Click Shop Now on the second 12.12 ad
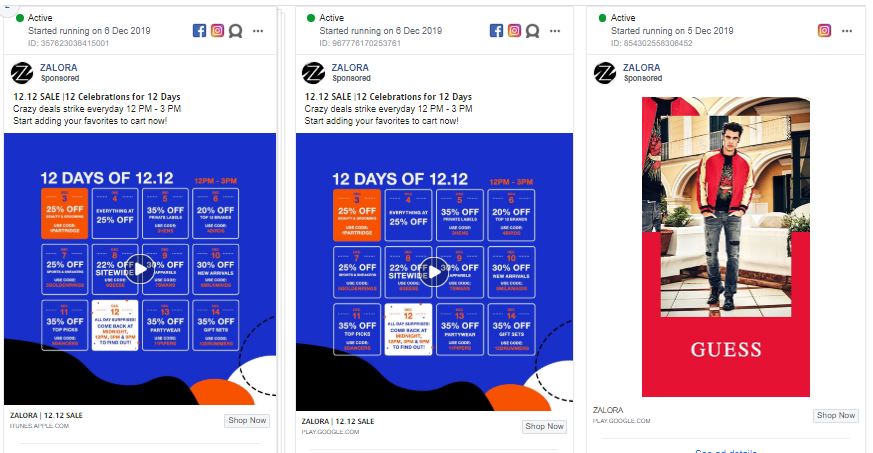Screen dimensions: 873x453 pos(545,426)
